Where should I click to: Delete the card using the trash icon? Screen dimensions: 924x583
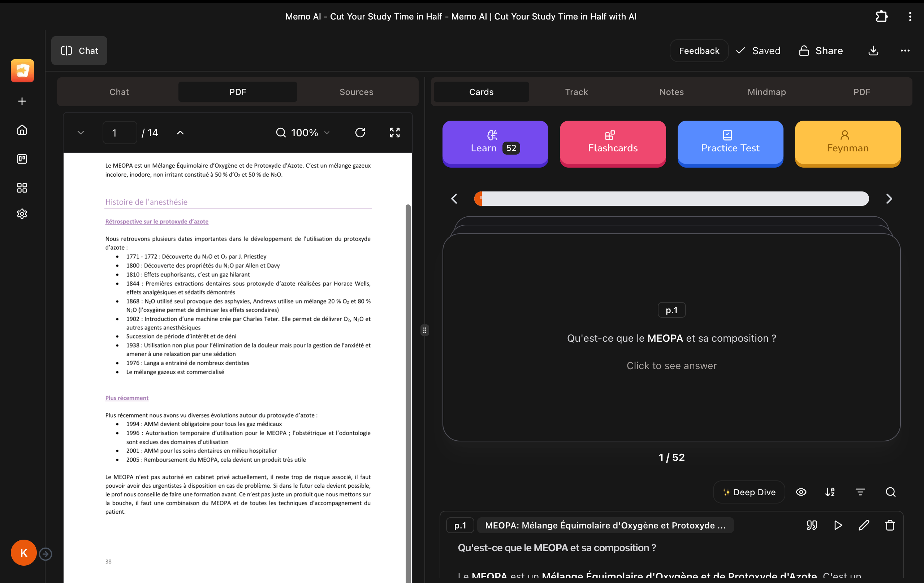point(890,525)
